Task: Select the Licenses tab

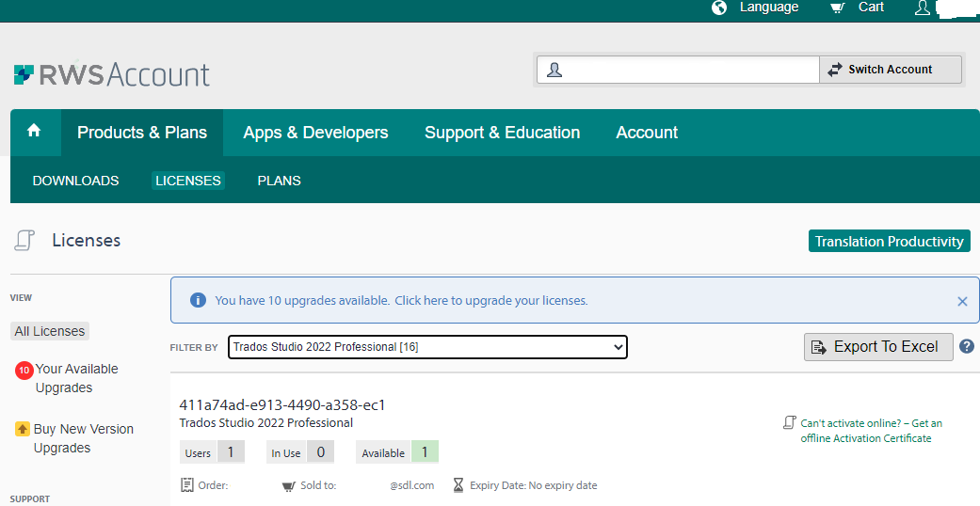Action: (188, 181)
